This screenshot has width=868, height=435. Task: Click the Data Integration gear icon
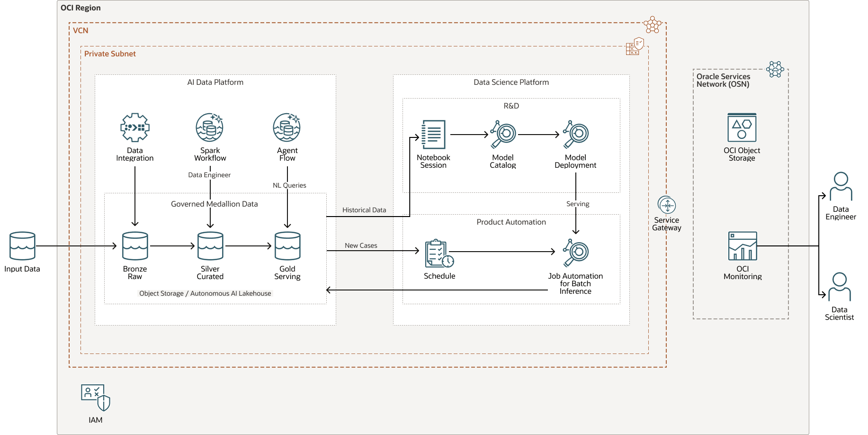tap(135, 127)
